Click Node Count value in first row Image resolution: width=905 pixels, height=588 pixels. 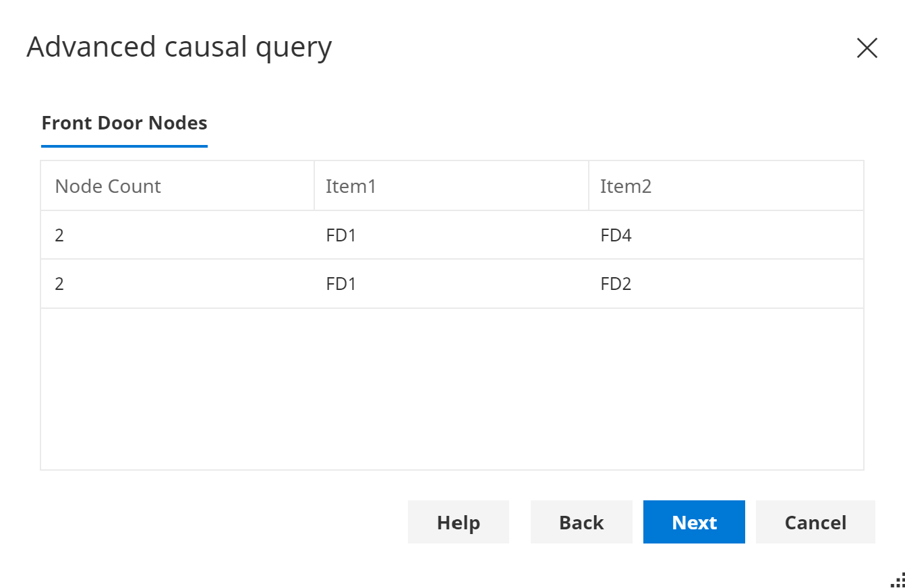[59, 235]
